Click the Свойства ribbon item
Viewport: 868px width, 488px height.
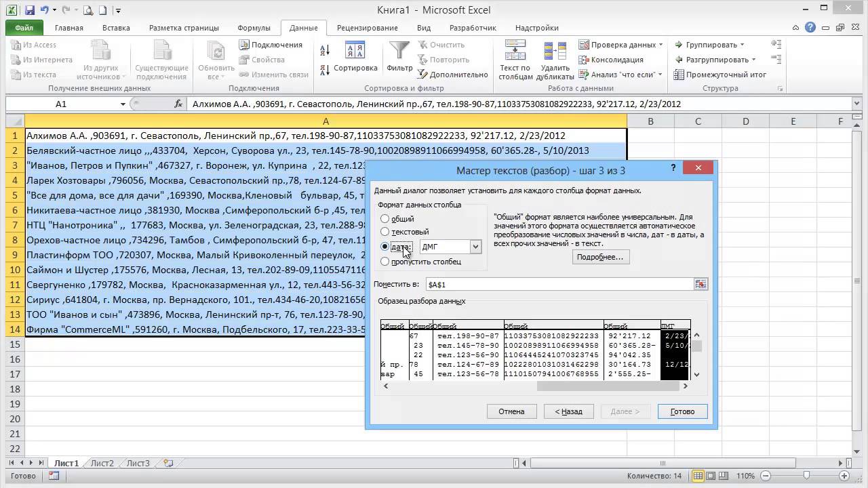coord(262,60)
